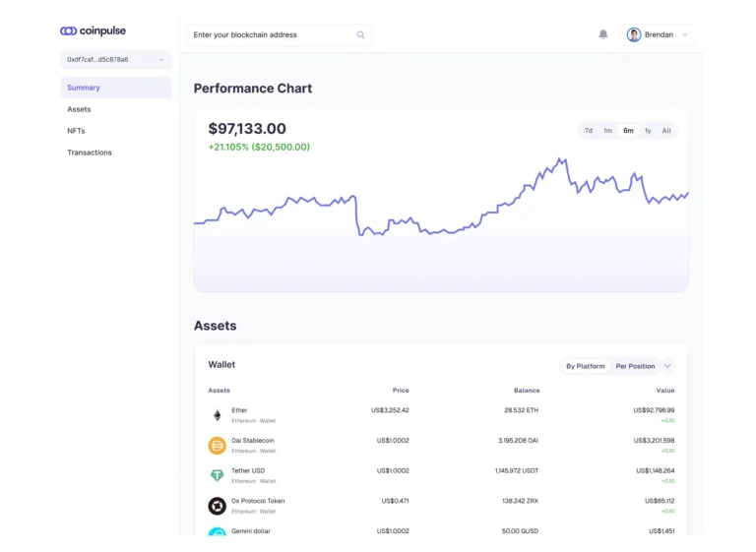Click the 0x Protocol Token icon
Screen dimensions: 756x552
tap(217, 506)
